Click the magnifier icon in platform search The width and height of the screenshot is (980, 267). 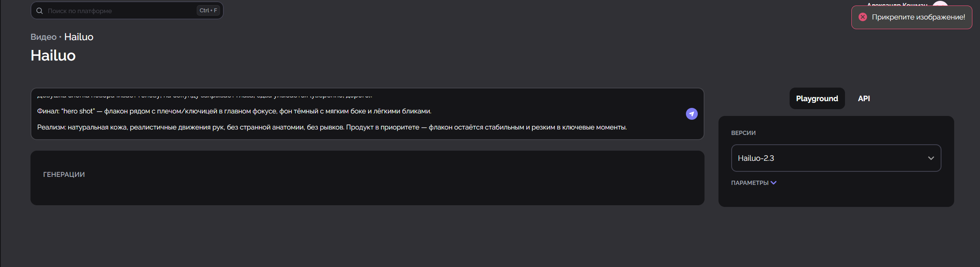(x=39, y=11)
